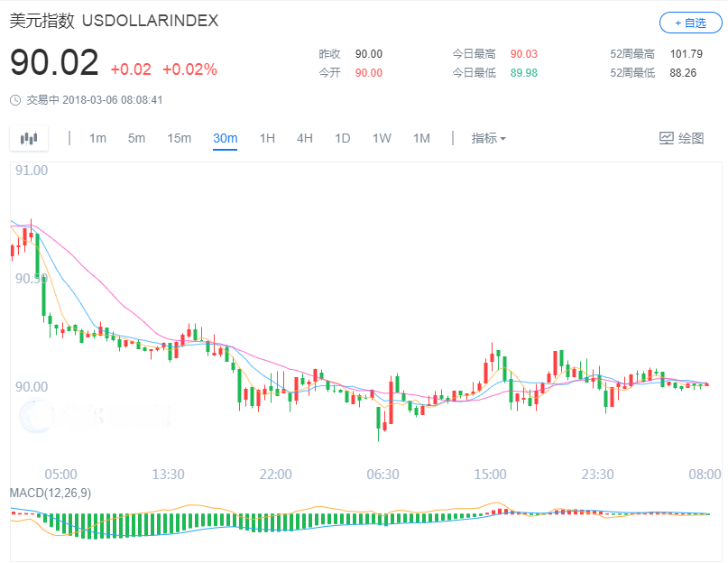Click the 15:00 time axis label
The width and height of the screenshot is (728, 563).
[x=490, y=475]
